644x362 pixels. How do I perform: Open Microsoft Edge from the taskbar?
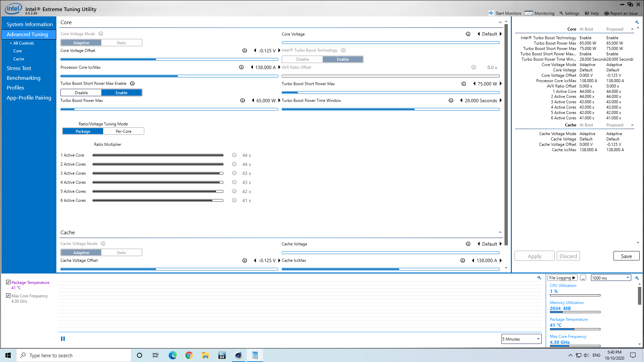(x=173, y=355)
